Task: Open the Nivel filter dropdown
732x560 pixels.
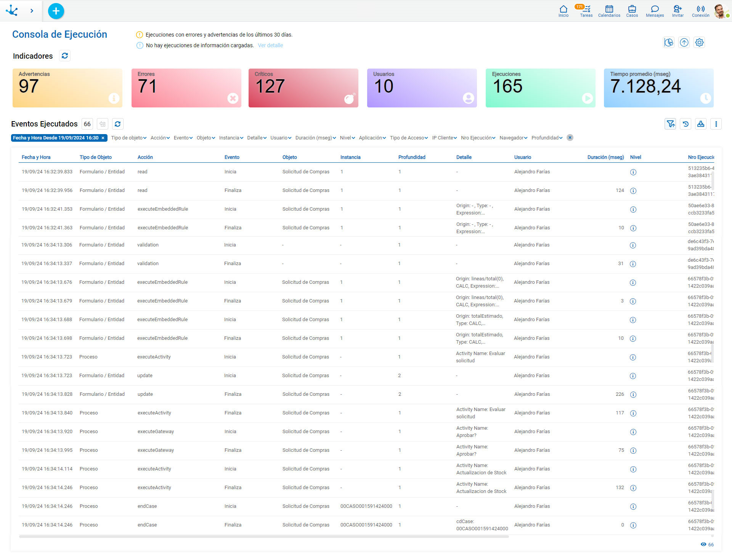Action: [347, 138]
